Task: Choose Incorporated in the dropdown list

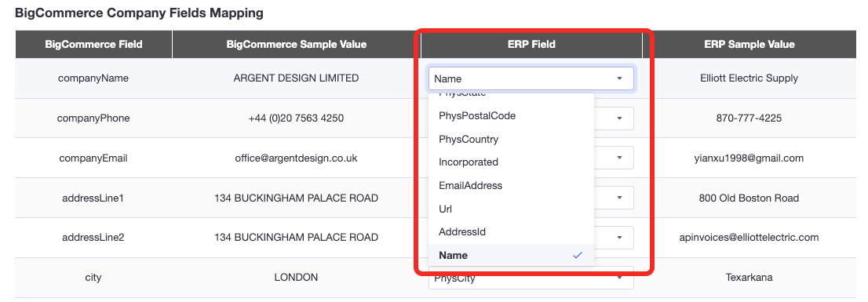Action: 511,162
